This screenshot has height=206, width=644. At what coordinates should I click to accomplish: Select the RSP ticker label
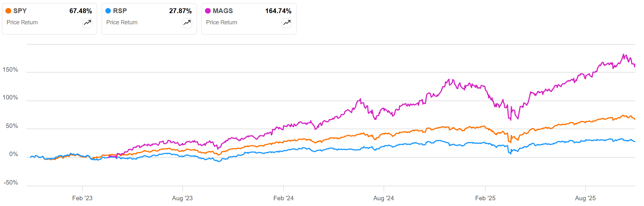tap(120, 11)
